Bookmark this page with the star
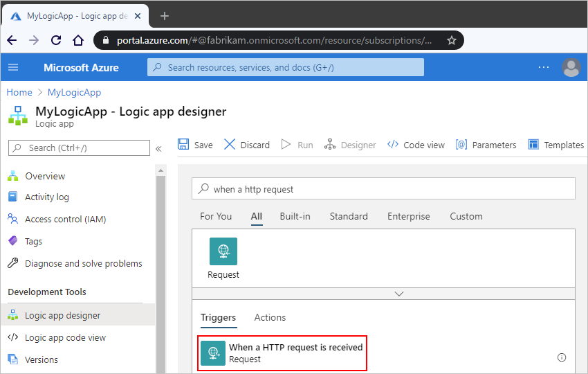The image size is (588, 374). pos(452,40)
